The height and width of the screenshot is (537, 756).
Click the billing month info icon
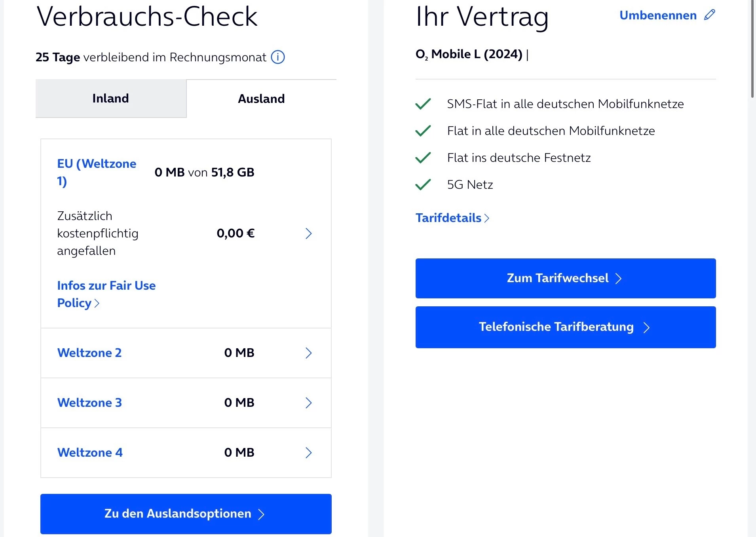pyautogui.click(x=278, y=57)
